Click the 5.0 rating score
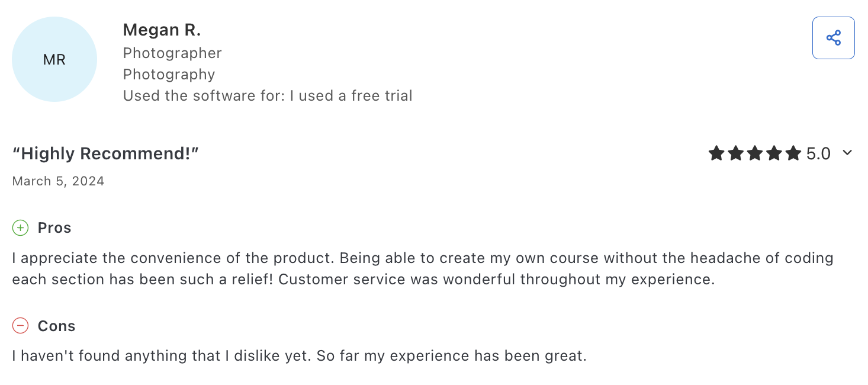This screenshot has width=868, height=385. tap(819, 154)
